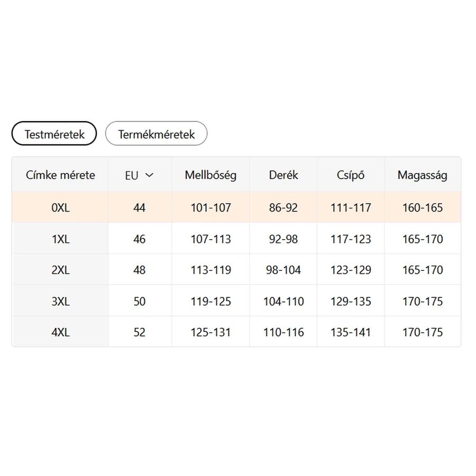Switch to the Testméretek tab
Image resolution: width=476 pixels, height=476 pixels.
click(54, 134)
